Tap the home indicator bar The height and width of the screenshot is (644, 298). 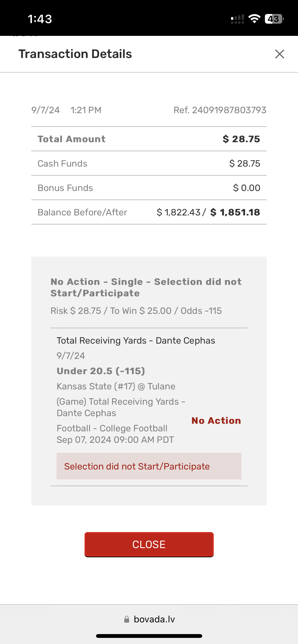[149, 636]
